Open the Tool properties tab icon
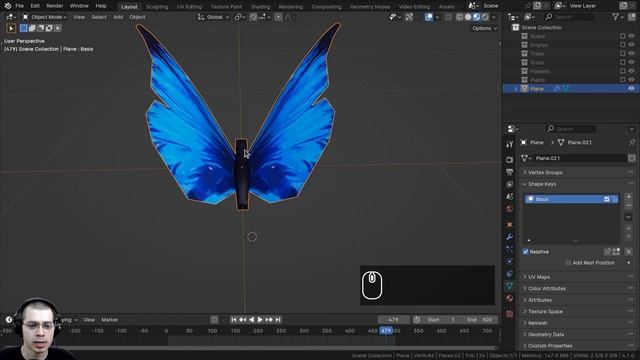 click(509, 144)
